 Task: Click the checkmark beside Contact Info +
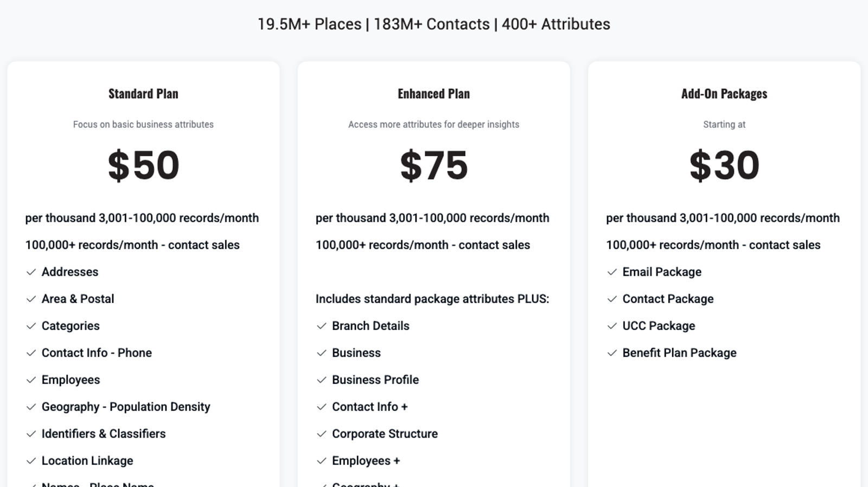click(322, 407)
